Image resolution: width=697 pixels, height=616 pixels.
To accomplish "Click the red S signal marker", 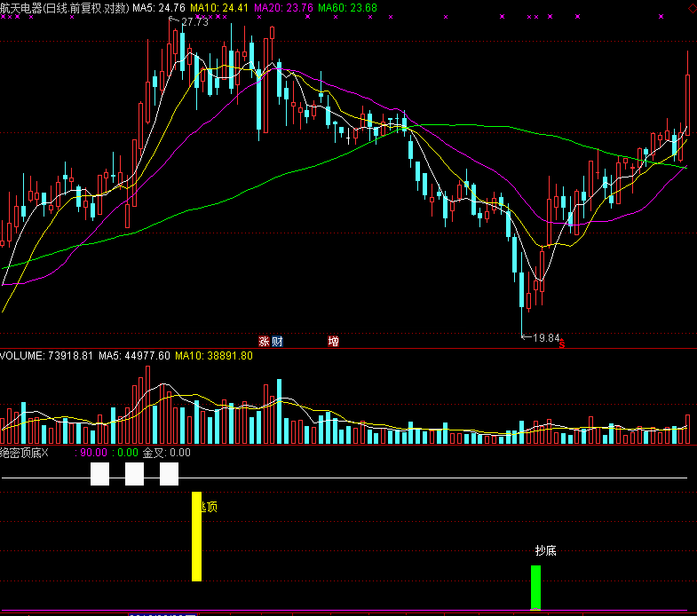I will (560, 344).
